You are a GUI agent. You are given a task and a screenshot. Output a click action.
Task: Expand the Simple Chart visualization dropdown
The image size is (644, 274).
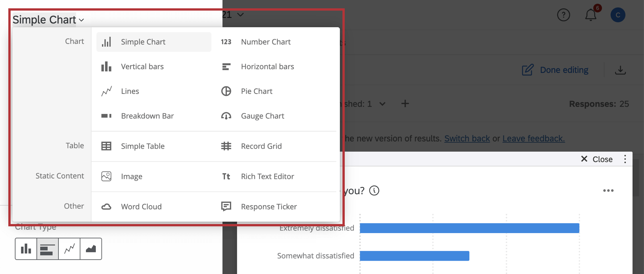48,20
